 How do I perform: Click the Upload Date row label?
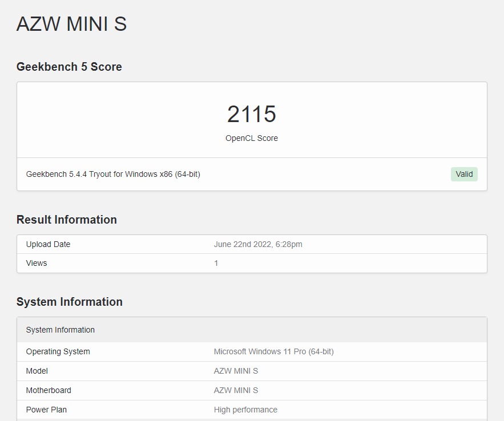(48, 244)
